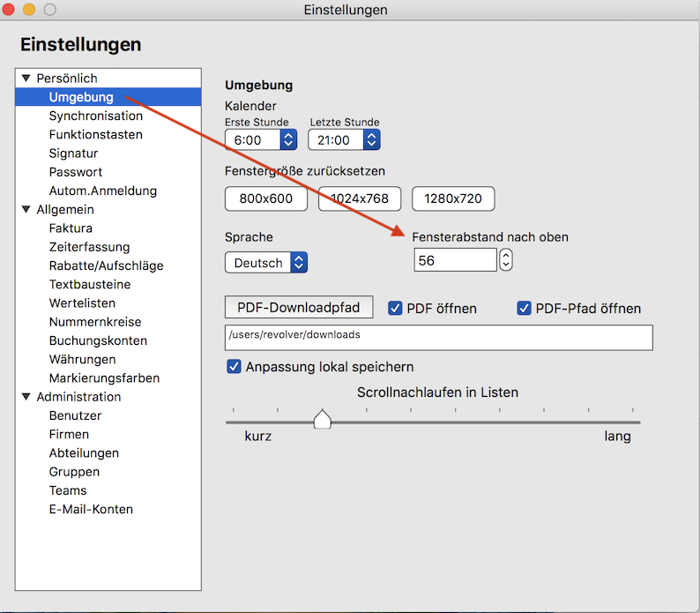Click the Fensterabstand stepper arrows

506,260
